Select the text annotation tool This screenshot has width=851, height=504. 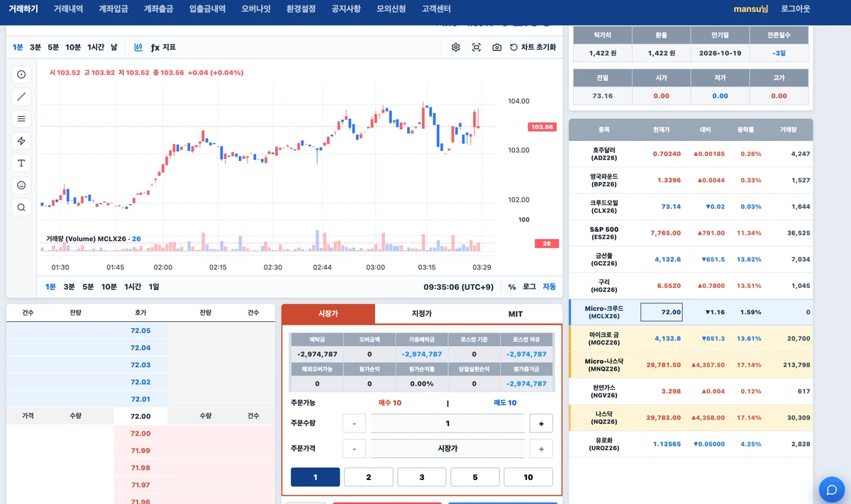click(x=21, y=163)
